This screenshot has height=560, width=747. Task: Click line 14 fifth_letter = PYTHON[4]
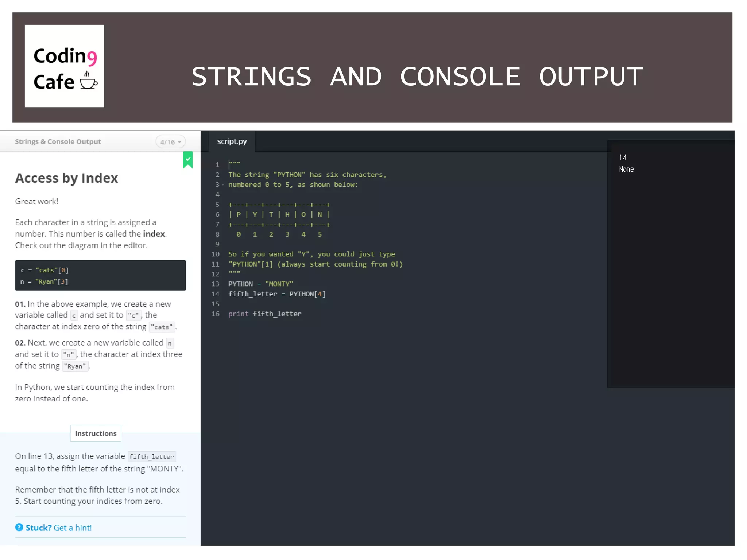pyautogui.click(x=277, y=294)
